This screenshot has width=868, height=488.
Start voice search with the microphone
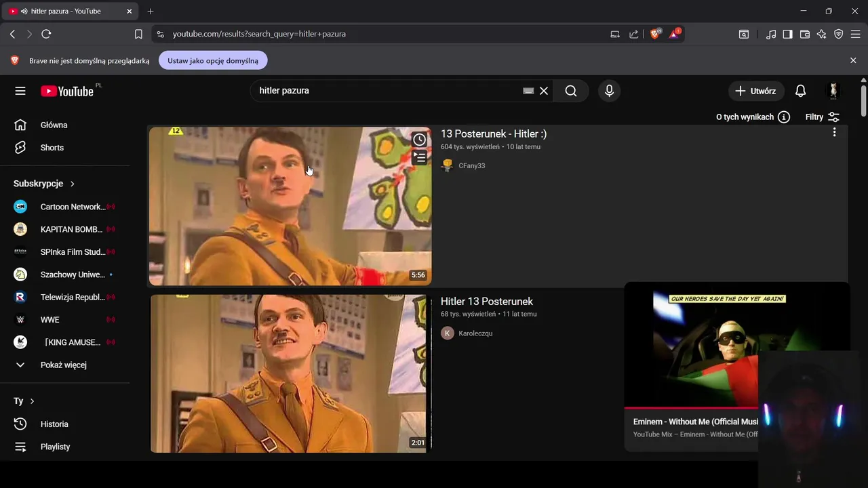609,91
